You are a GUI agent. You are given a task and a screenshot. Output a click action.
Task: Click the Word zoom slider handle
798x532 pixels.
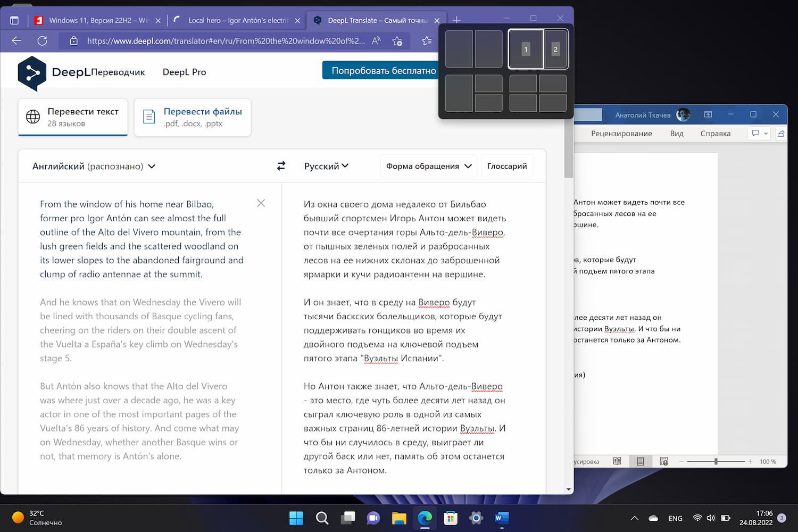point(716,461)
